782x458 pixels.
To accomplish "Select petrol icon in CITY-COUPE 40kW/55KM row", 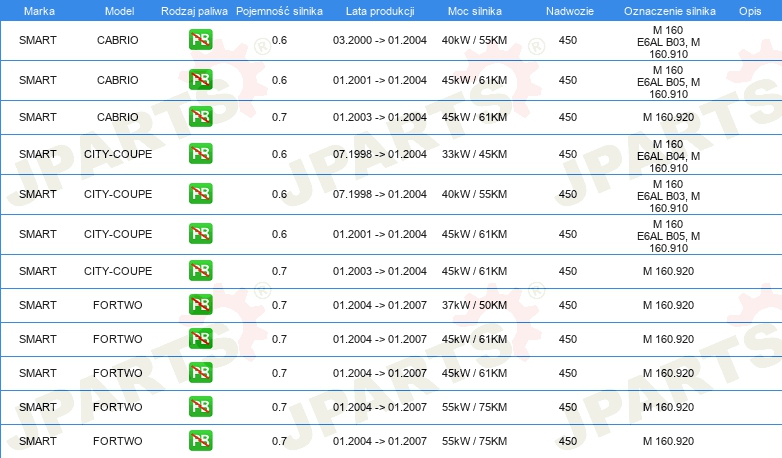I will (x=200, y=194).
